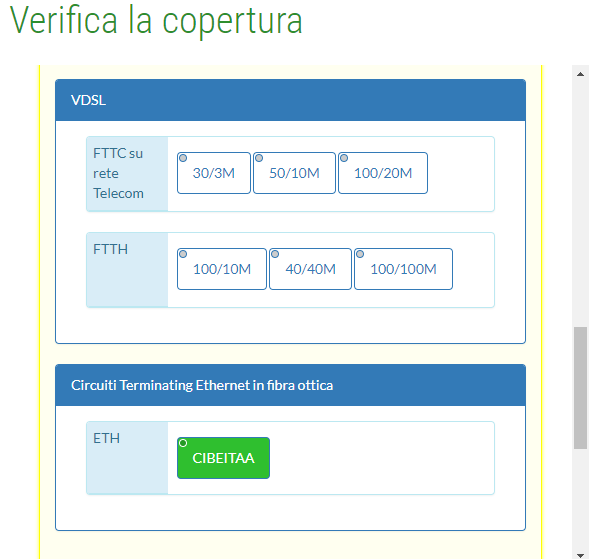The height and width of the screenshot is (559, 606).
Task: Choose the 100/10M FTTH profile
Action: 222,269
